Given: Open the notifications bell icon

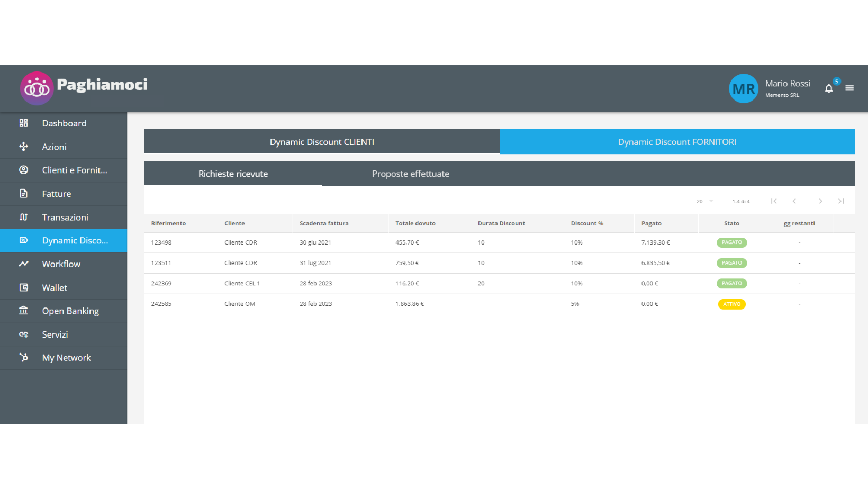Looking at the screenshot, I should pos(829,88).
